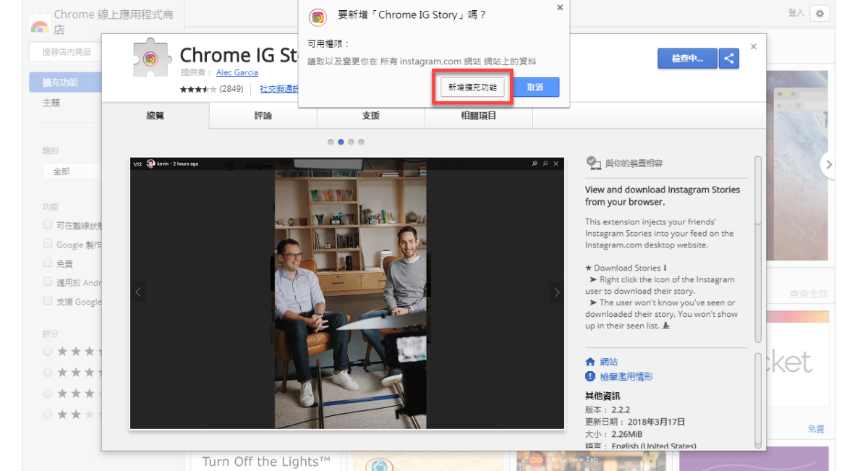This screenshot has width=868, height=471.
Task: Click the right chevron on the store banner
Action: click(829, 165)
